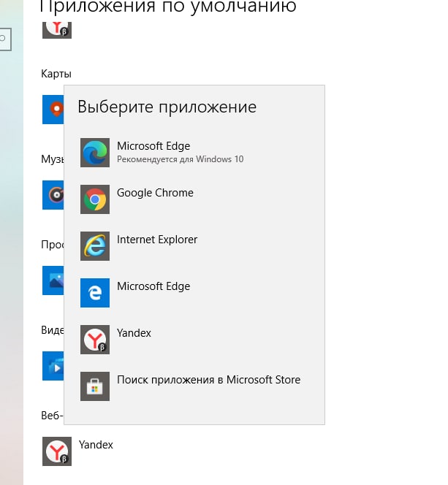Screen dimensions: 448x485
Task: Open the Microsoft Store search icon
Action: 95,386
